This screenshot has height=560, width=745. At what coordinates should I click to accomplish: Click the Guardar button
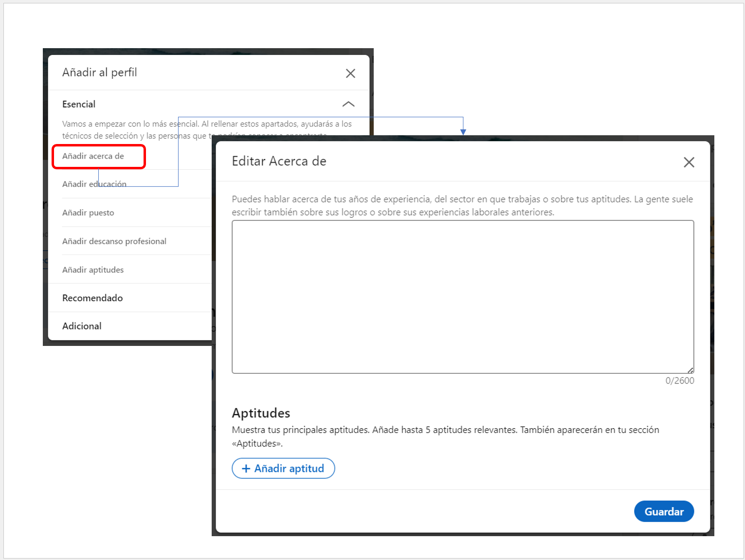click(x=664, y=511)
